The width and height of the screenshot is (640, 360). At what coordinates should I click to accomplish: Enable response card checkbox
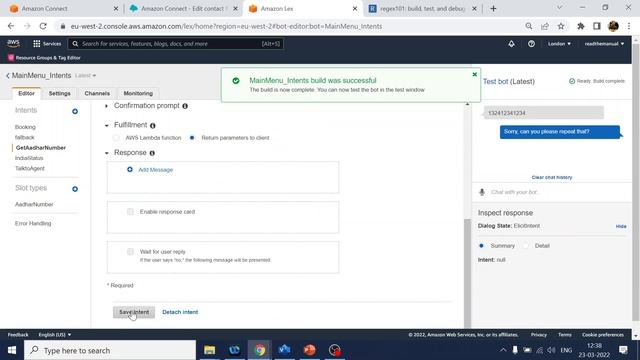(x=130, y=211)
